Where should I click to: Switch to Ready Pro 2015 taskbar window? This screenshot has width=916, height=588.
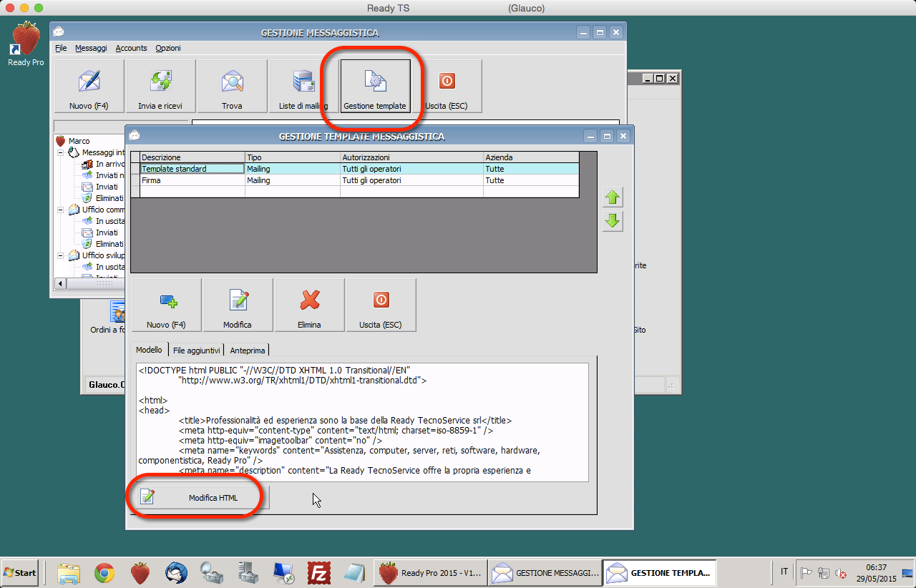coord(432,573)
